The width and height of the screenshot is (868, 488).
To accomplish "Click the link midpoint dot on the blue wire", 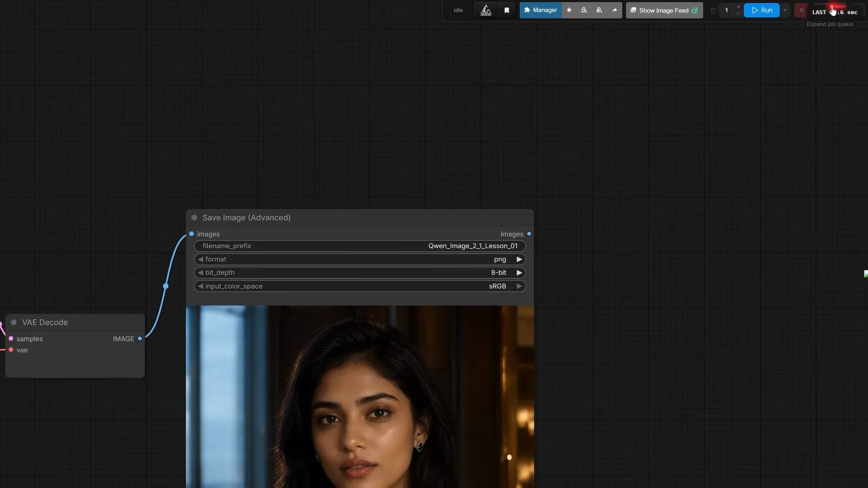I will click(x=166, y=286).
